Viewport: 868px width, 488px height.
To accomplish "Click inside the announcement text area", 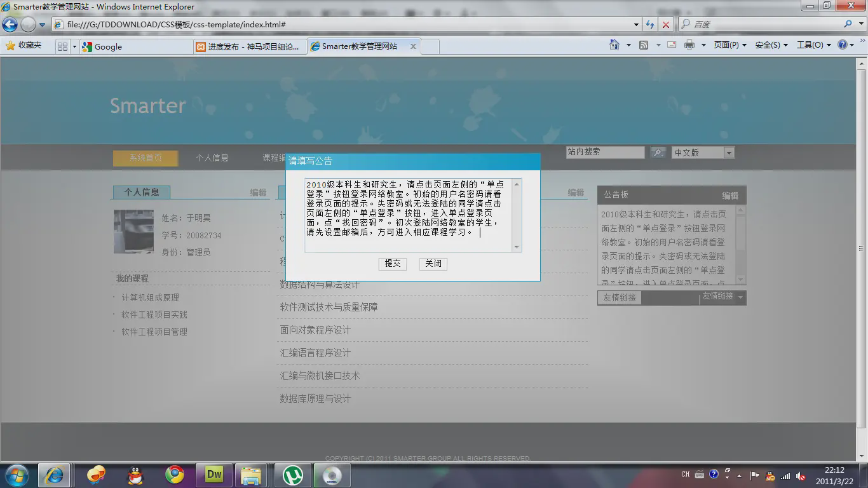I will click(408, 215).
